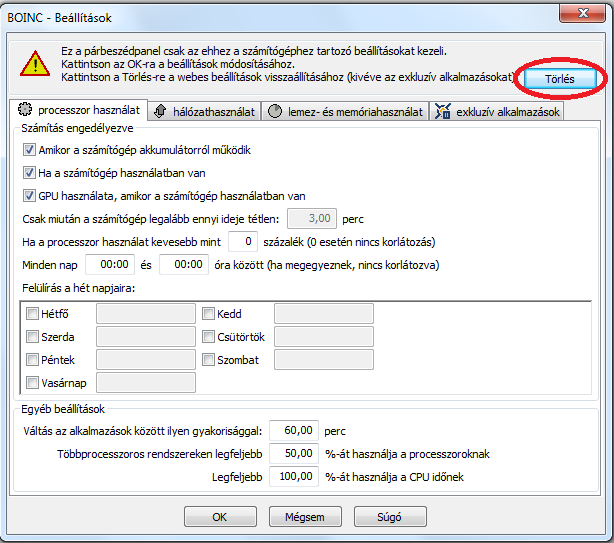Viewport: 614px width, 543px height.
Task: Enable the Szombat override checkbox
Action: pyautogui.click(x=208, y=359)
